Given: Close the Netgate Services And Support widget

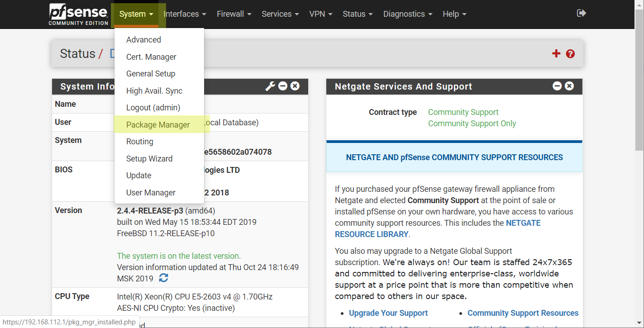Looking at the screenshot, I should coord(569,86).
